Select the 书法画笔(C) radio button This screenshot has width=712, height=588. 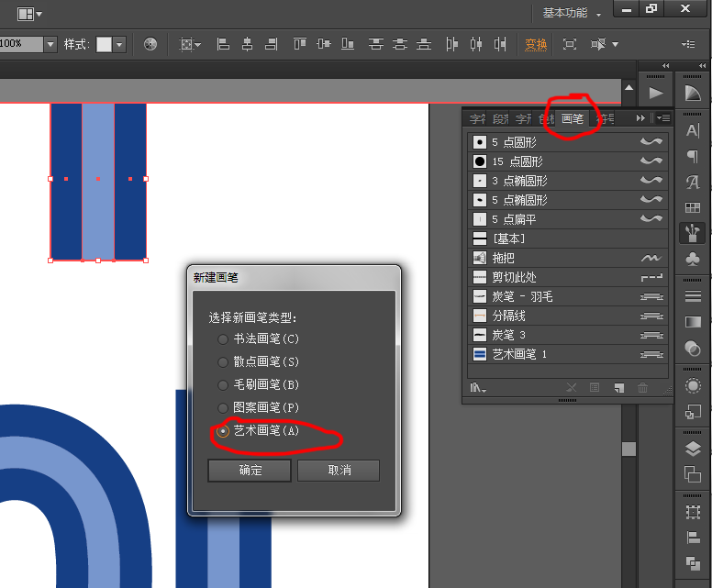222,339
